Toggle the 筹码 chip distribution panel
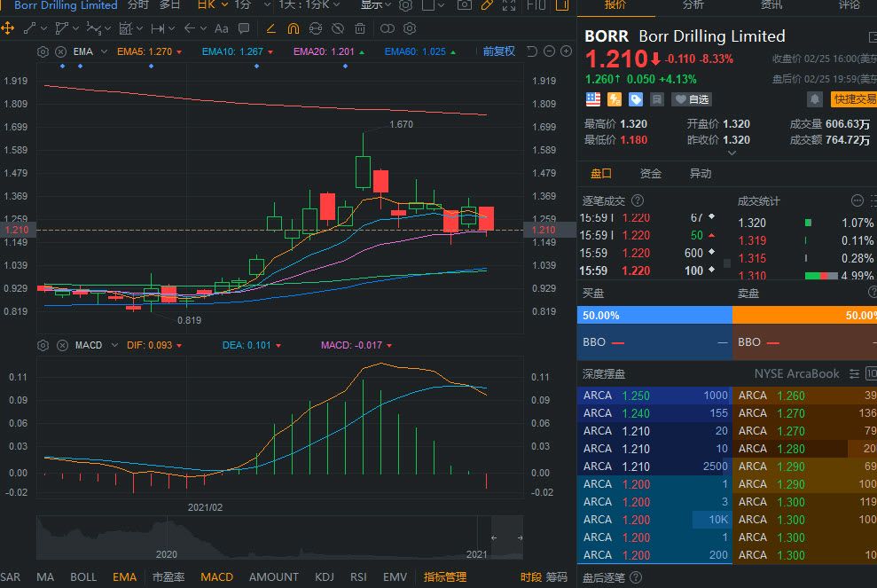Image resolution: width=877 pixels, height=588 pixels. pyautogui.click(x=557, y=577)
